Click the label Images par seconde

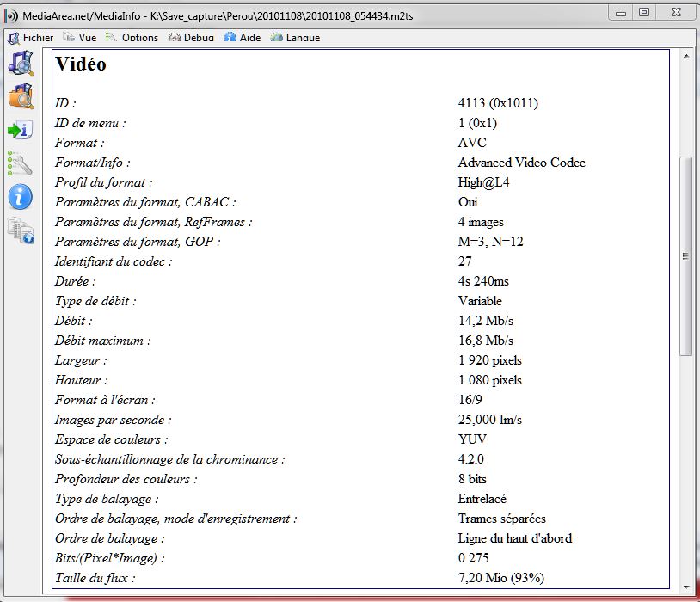coord(113,420)
